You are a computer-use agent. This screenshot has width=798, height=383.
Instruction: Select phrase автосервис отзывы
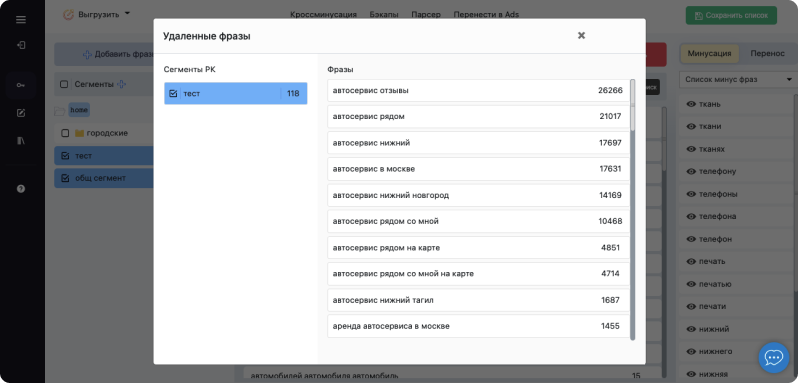(478, 91)
